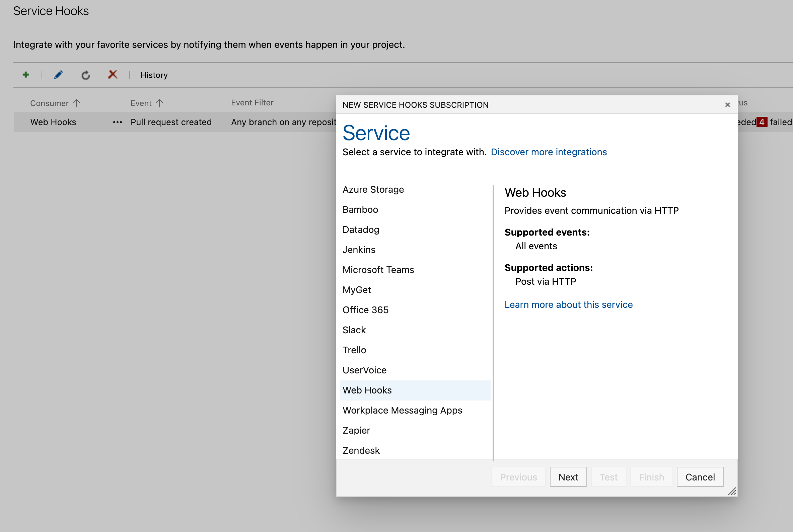Screen dimensions: 793x532
Task: Select MyGet in the service list
Action: point(415,290)
